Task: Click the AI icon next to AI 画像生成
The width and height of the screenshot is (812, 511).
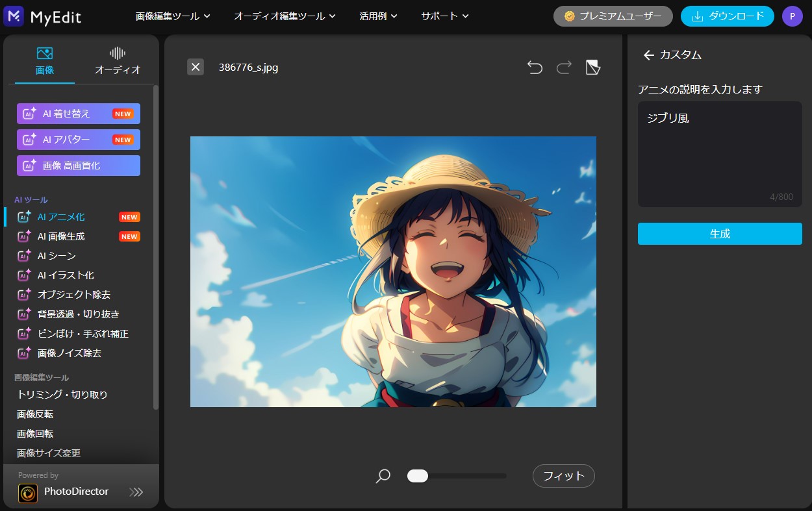Action: click(24, 236)
